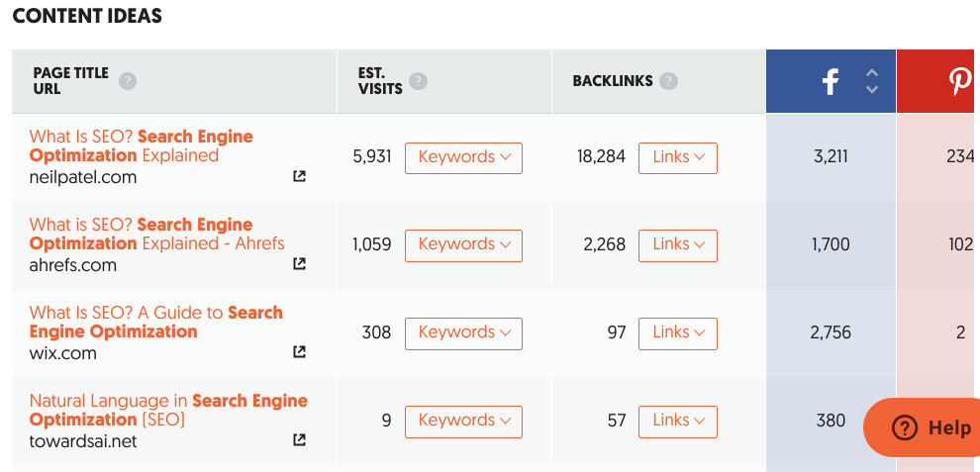
Task: Toggle Facebook column sort arrows
Action: (x=872, y=81)
